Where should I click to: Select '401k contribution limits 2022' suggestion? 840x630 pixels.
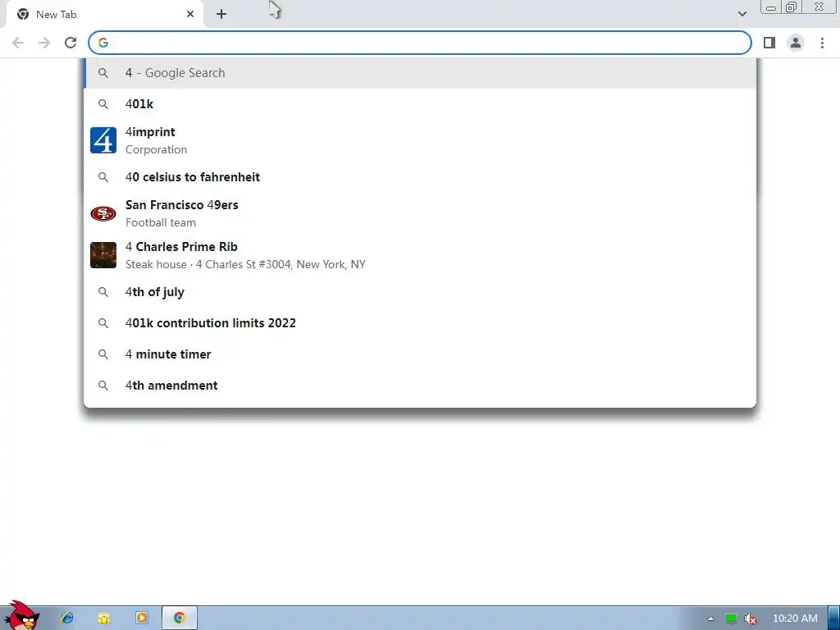click(x=420, y=323)
